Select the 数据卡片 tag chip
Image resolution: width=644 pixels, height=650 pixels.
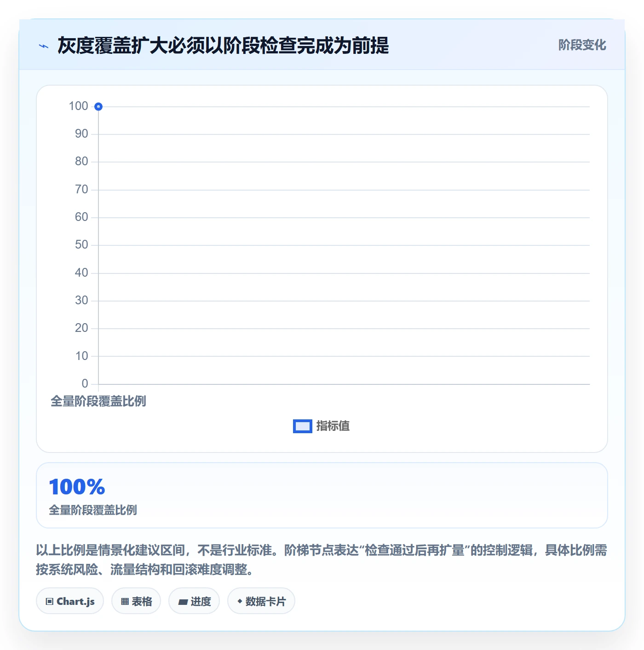click(261, 601)
